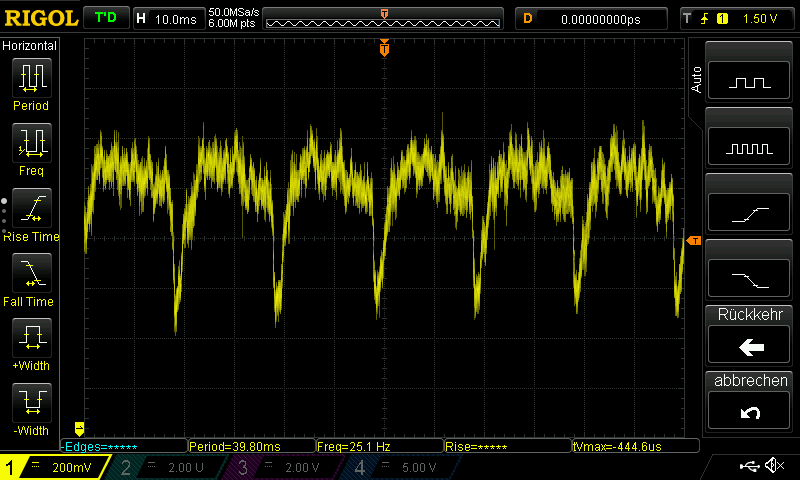Select falling edge Auto display option
The image size is (800, 480).
tap(751, 279)
